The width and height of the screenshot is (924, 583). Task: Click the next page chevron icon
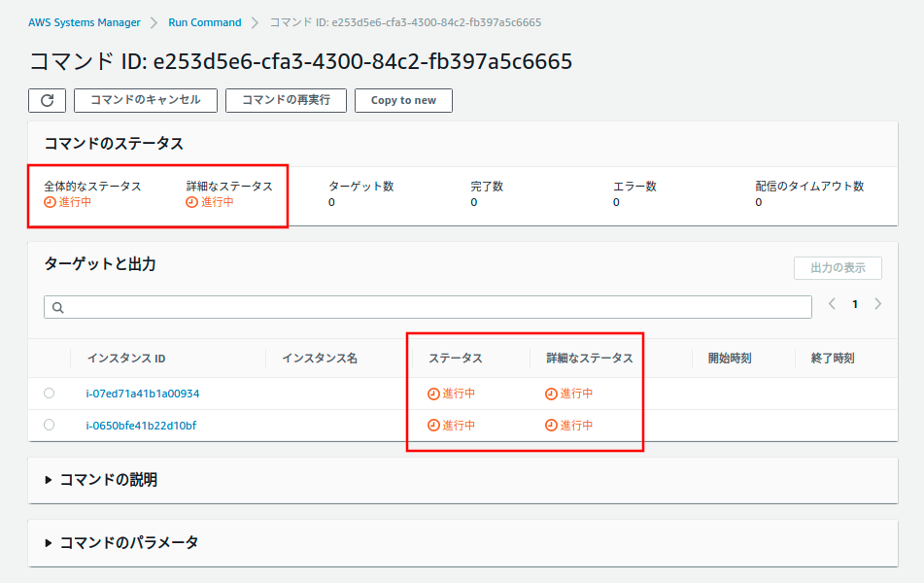877,303
